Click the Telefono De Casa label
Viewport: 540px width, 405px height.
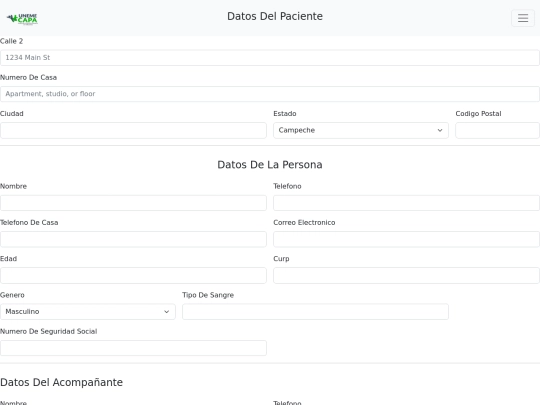pyautogui.click(x=29, y=222)
